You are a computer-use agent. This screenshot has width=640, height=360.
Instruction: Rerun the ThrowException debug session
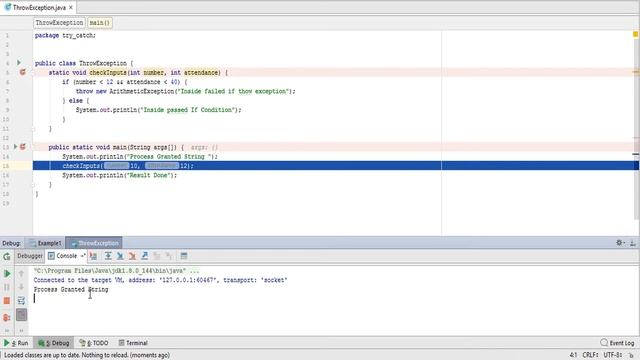[x=7, y=256]
